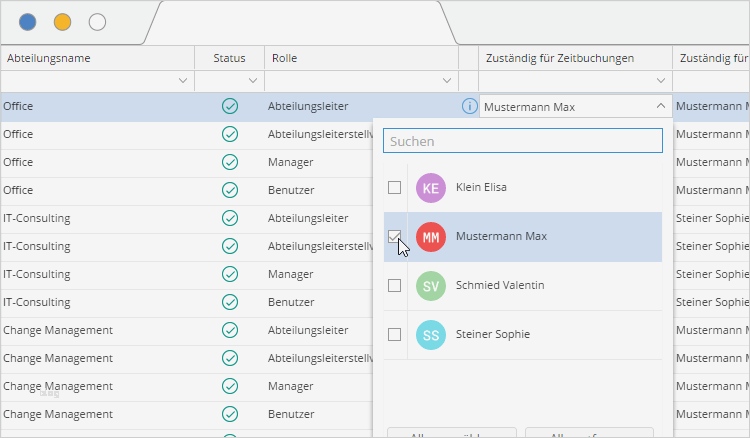Expand the Status column filter dropdown
The height and width of the screenshot is (438, 750).
click(x=252, y=81)
